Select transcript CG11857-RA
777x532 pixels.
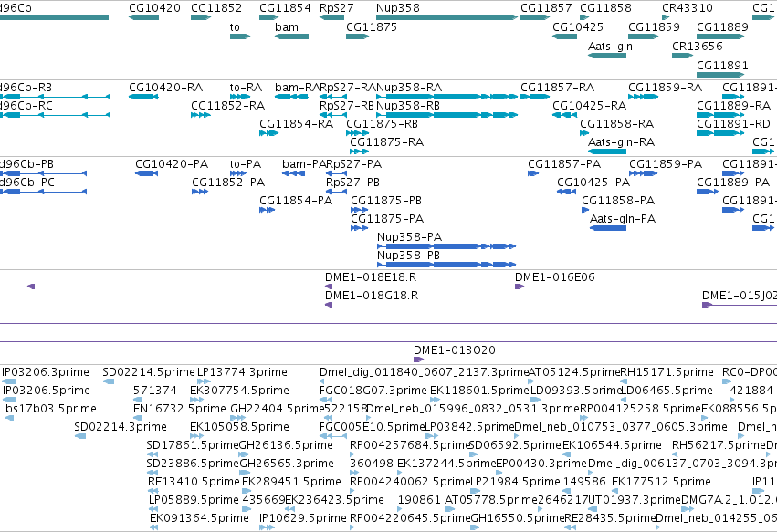[x=535, y=97]
